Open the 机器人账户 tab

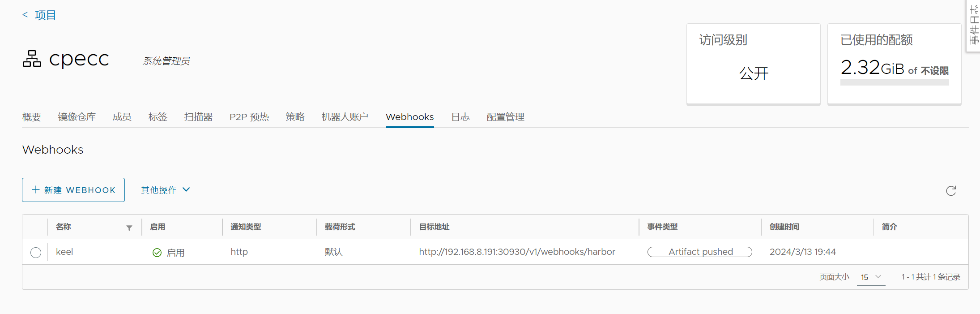(x=345, y=117)
